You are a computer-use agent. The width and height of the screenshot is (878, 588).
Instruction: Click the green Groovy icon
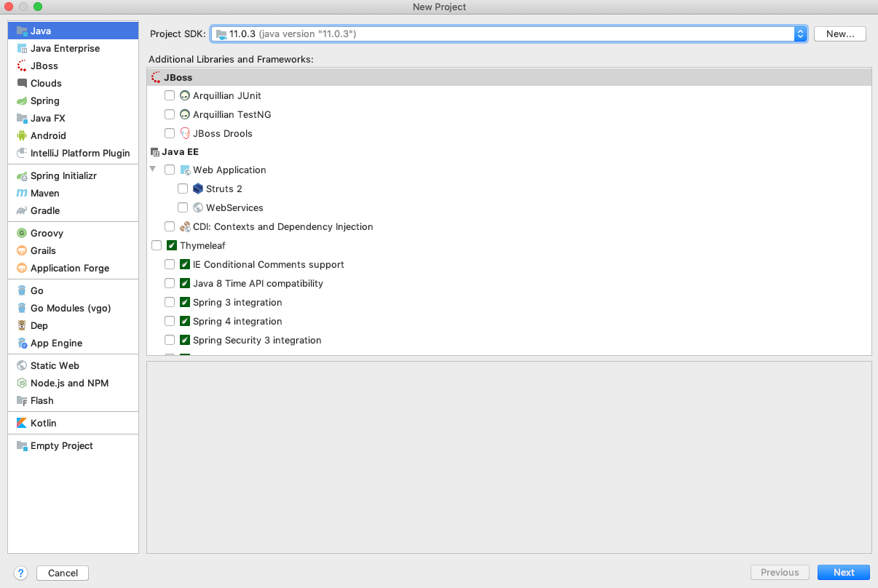click(x=22, y=233)
